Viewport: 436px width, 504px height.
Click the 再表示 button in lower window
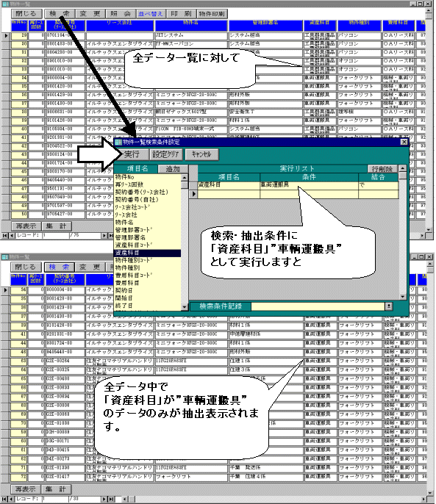[x=26, y=489]
